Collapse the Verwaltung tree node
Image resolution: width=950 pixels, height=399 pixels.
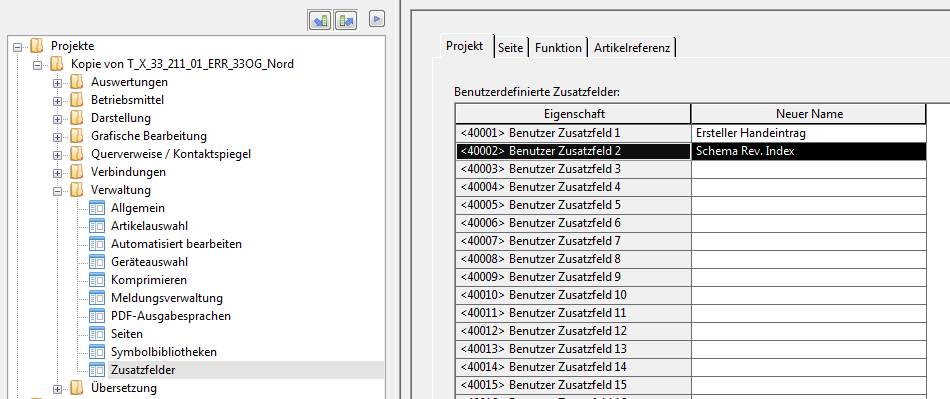[x=58, y=191]
